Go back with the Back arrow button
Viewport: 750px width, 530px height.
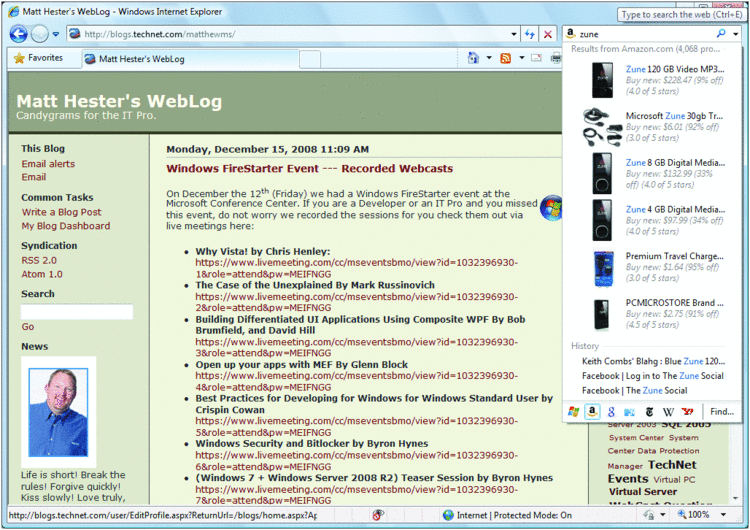click(19, 34)
